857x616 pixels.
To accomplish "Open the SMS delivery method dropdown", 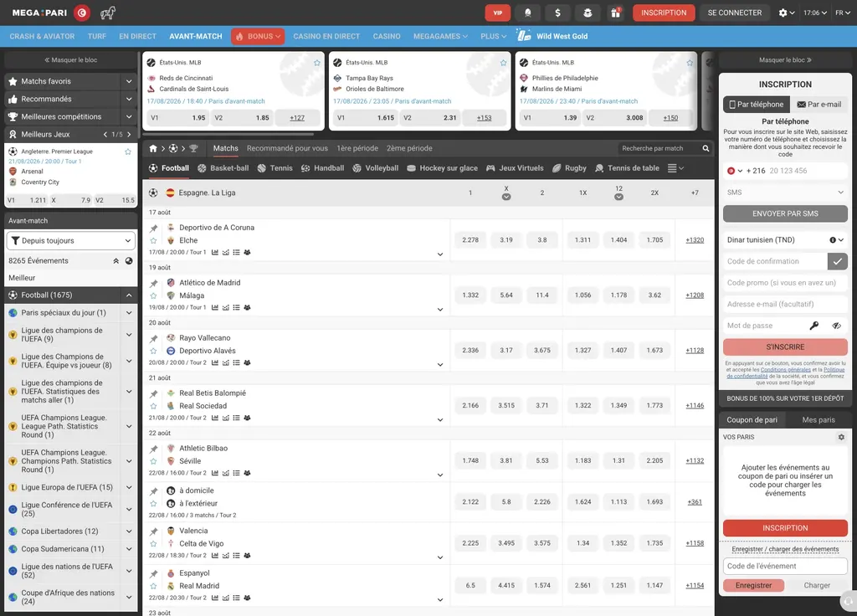I will coord(785,192).
